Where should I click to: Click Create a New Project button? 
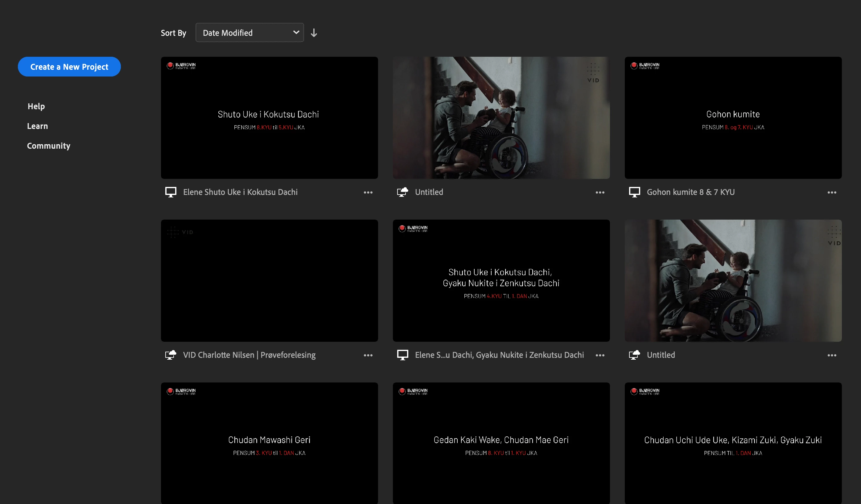tap(69, 67)
